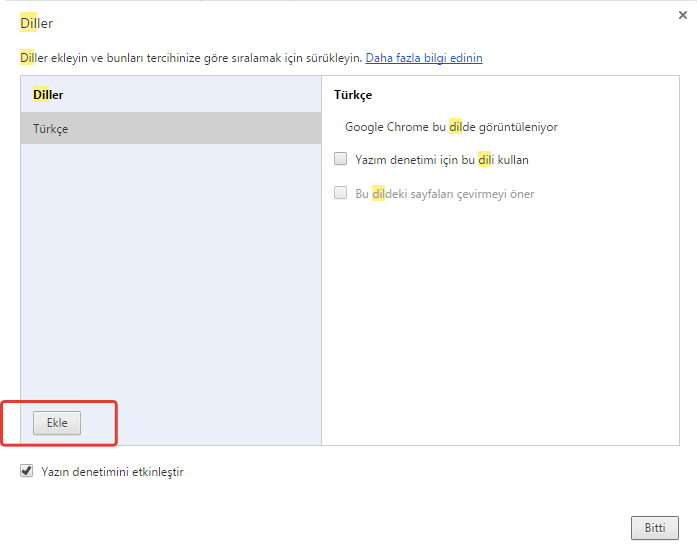Screen dimensions: 697x551
Task: Click the Ekle button
Action: [x=57, y=423]
